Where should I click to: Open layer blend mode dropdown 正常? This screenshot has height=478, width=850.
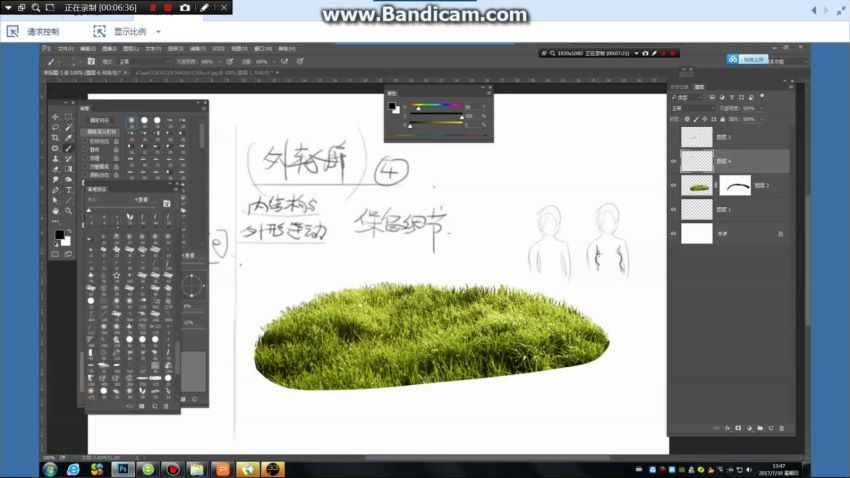point(693,108)
